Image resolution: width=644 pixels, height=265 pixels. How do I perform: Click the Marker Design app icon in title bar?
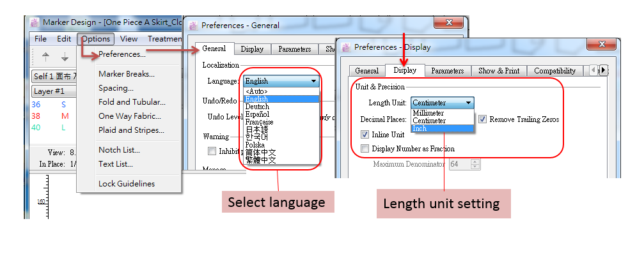click(x=35, y=22)
